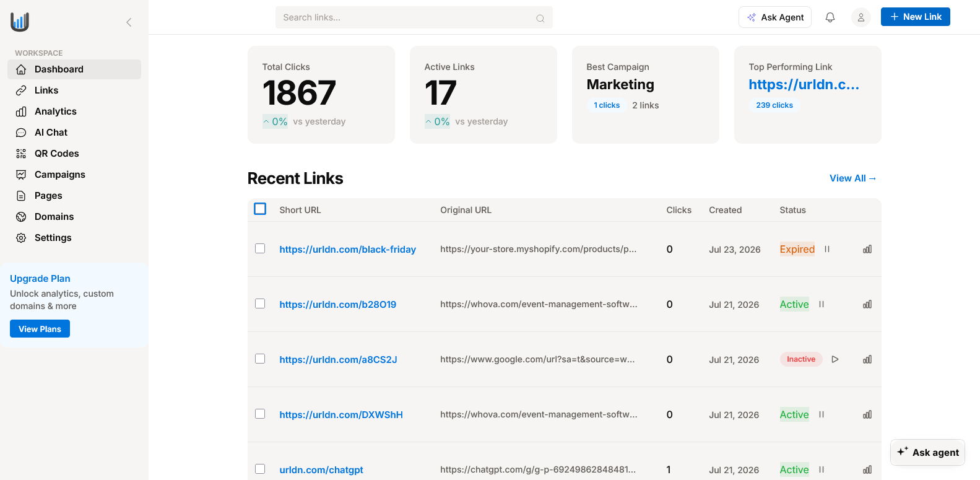The height and width of the screenshot is (480, 980).
Task: Open the urldn.com/black-friday short link
Action: 347,250
